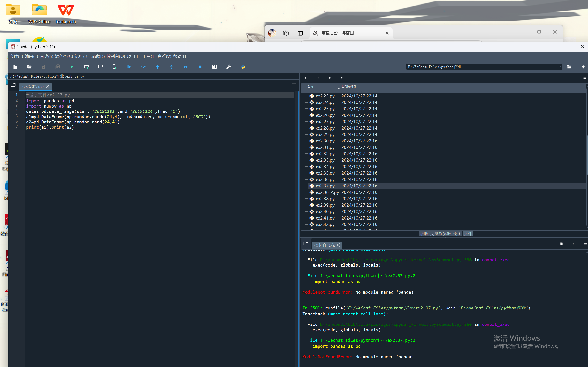Viewport: 588px width, 367px height.
Task: Toggle the file filter funnel icon
Action: point(342,78)
